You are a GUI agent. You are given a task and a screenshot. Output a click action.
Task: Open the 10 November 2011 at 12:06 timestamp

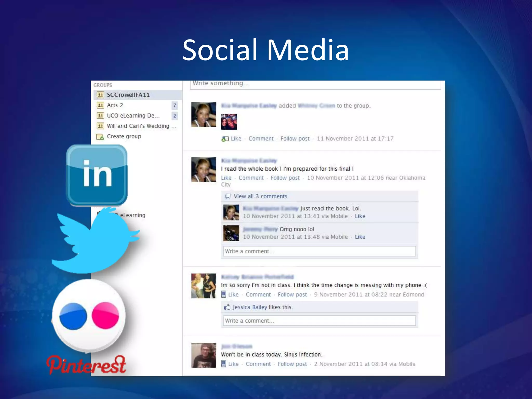pos(345,178)
